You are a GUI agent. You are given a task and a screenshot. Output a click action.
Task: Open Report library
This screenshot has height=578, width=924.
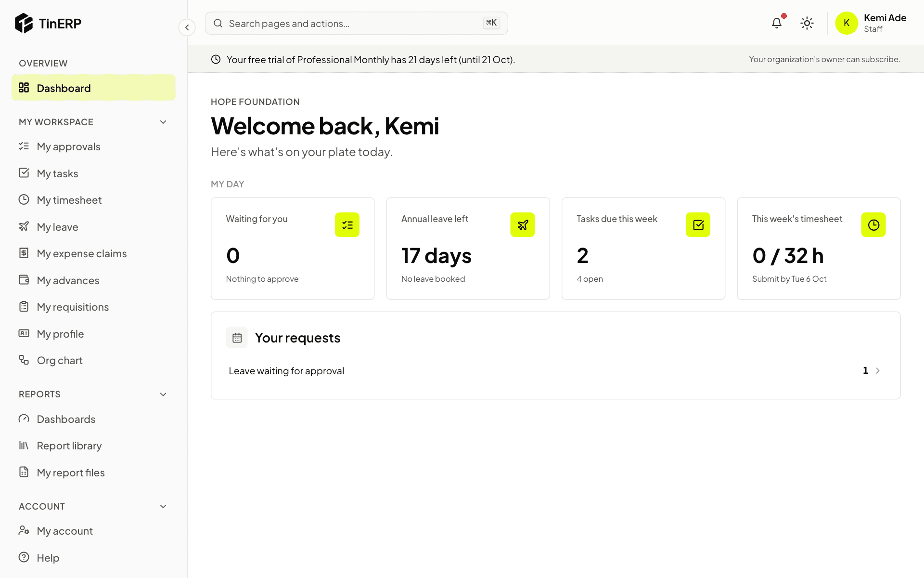93,446
